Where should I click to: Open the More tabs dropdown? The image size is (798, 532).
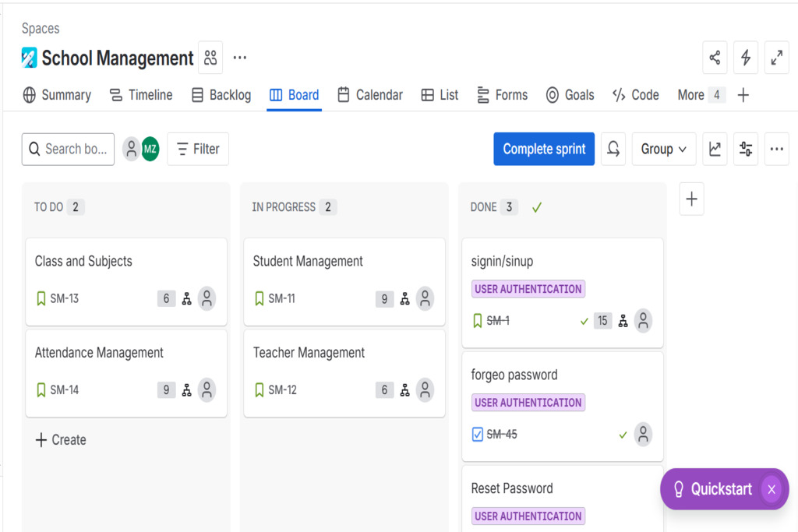(x=701, y=95)
